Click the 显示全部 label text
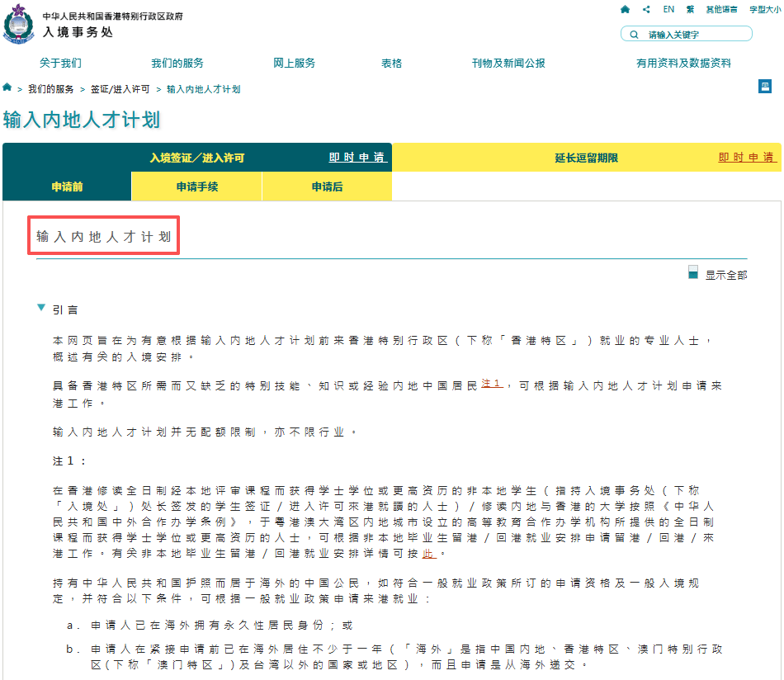The image size is (784, 680). [x=726, y=275]
